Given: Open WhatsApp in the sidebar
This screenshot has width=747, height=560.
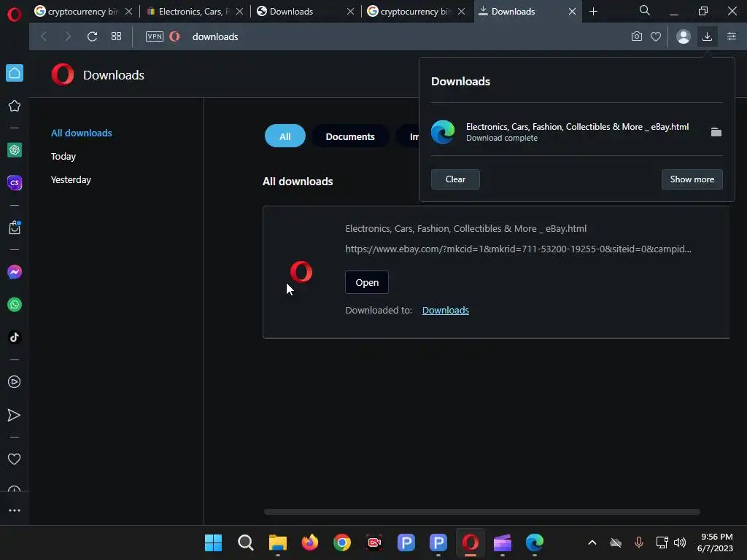Looking at the screenshot, I should coord(15,305).
